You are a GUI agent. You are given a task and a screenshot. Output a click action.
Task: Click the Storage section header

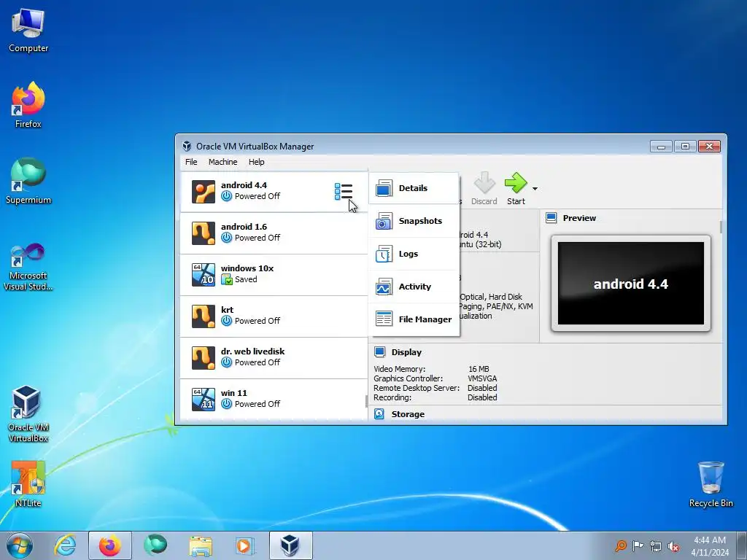(x=408, y=414)
